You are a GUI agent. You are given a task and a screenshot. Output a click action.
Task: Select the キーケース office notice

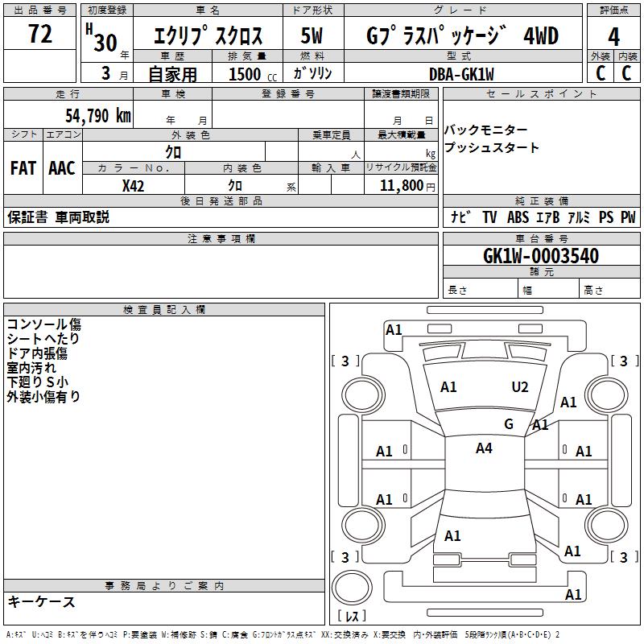click(x=42, y=601)
